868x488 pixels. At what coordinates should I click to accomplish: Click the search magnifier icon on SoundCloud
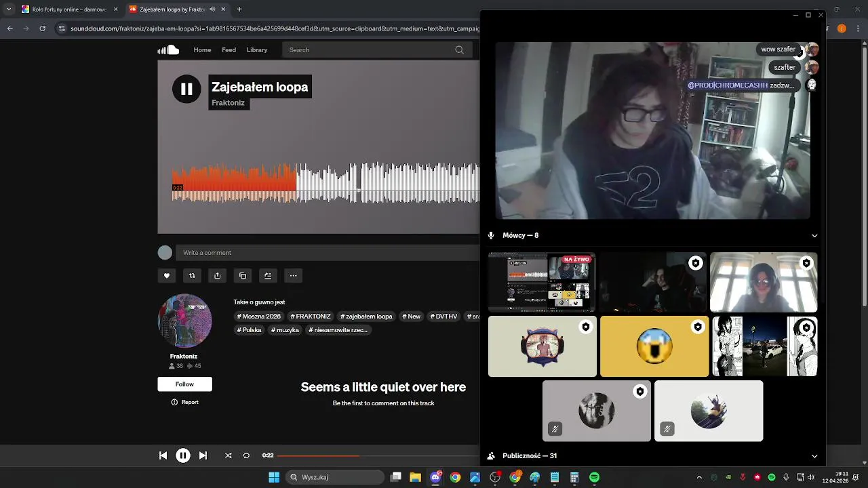tap(459, 49)
